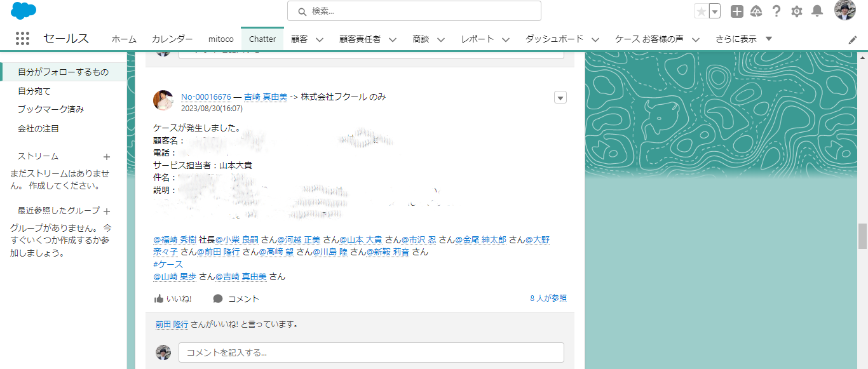This screenshot has height=369, width=868.
Task: Like the post with いいね! button
Action: click(173, 299)
